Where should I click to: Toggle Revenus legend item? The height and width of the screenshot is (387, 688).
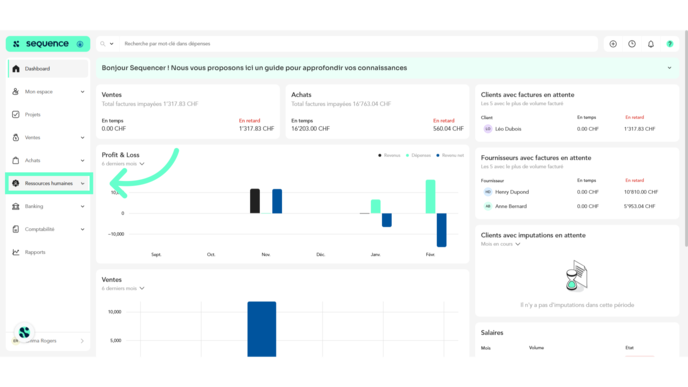coord(389,155)
